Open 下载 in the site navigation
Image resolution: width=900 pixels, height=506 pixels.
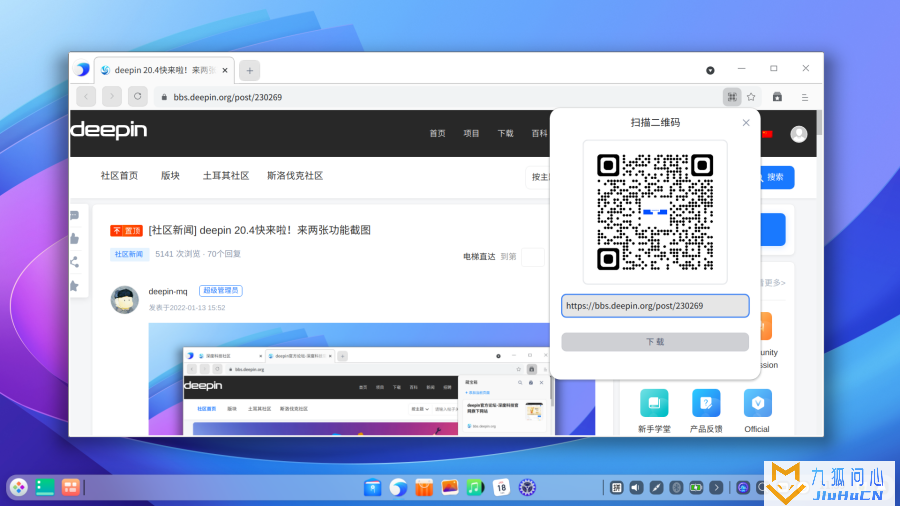[505, 133]
